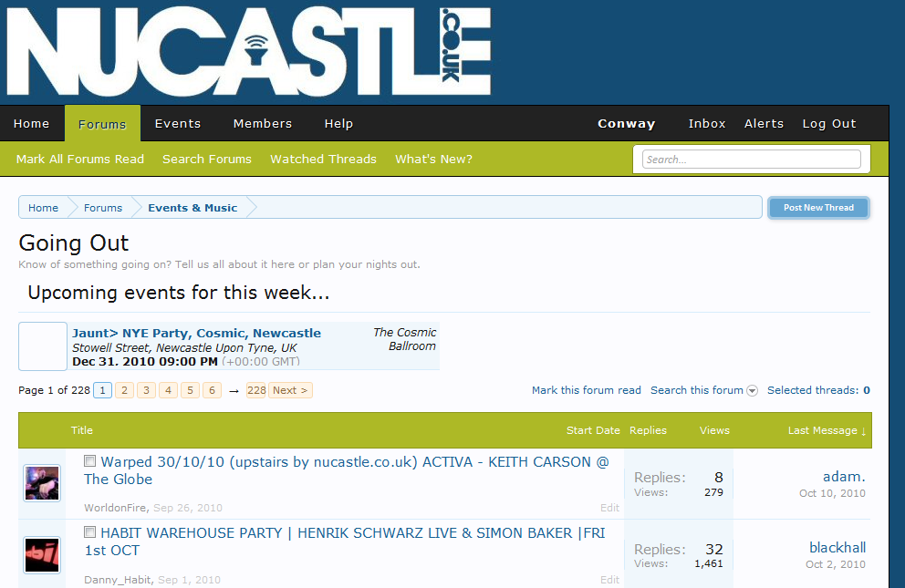Open the Jaunt NYE Party event link
This screenshot has height=588, width=905.
(x=196, y=333)
